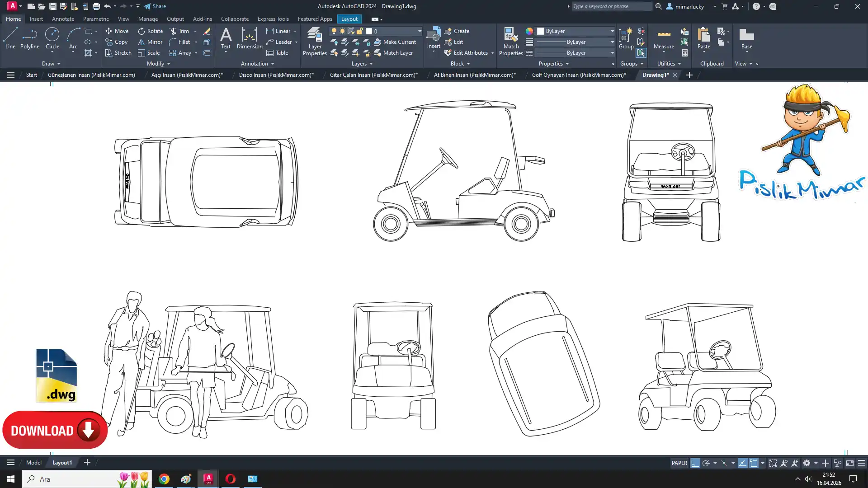Click the Mirror modify tool
The height and width of the screenshot is (488, 868).
(x=150, y=42)
